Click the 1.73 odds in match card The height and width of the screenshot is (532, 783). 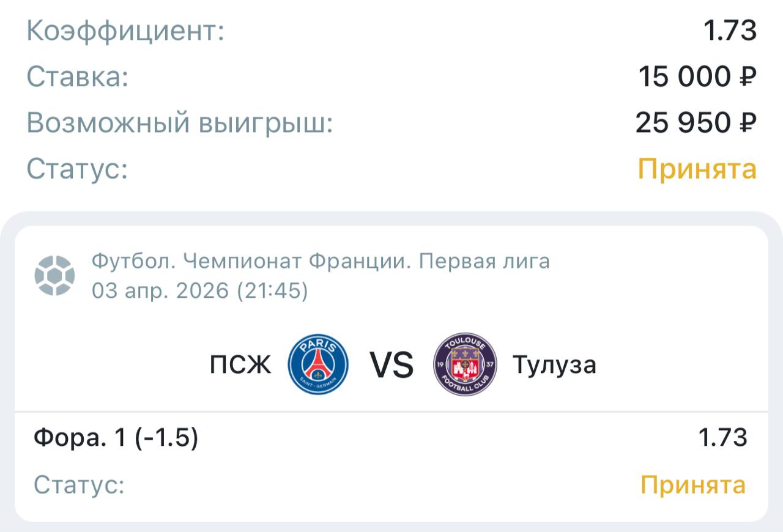(722, 438)
